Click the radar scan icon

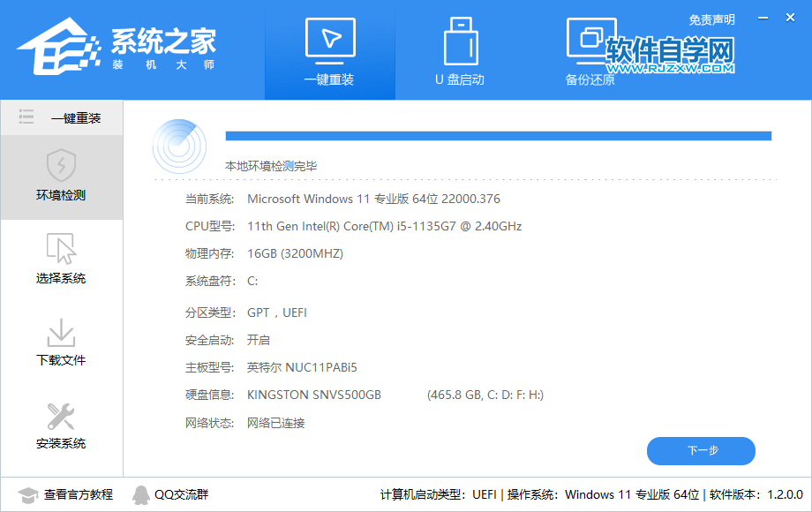pos(179,146)
